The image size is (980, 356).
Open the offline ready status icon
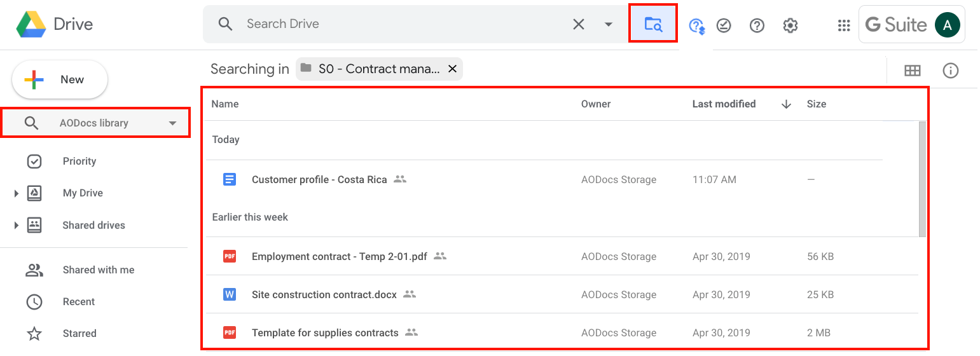[724, 25]
